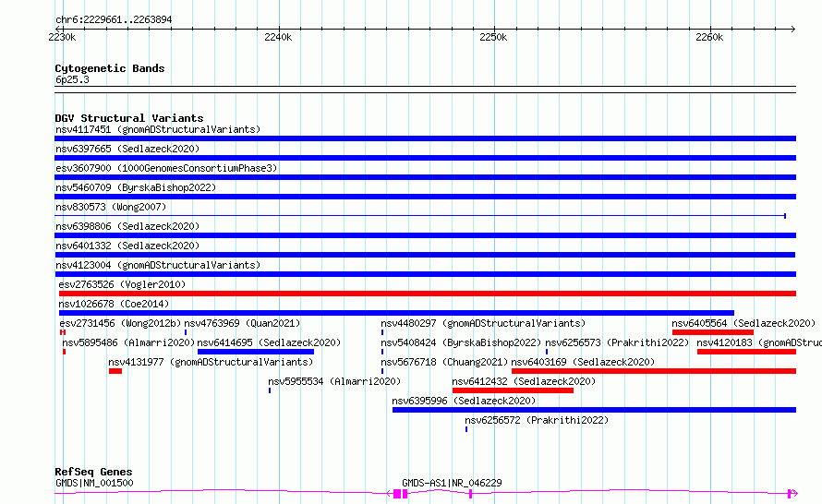The height and width of the screenshot is (504, 822).
Task: Click the Cytogenetic Bands track title
Action: (110, 68)
